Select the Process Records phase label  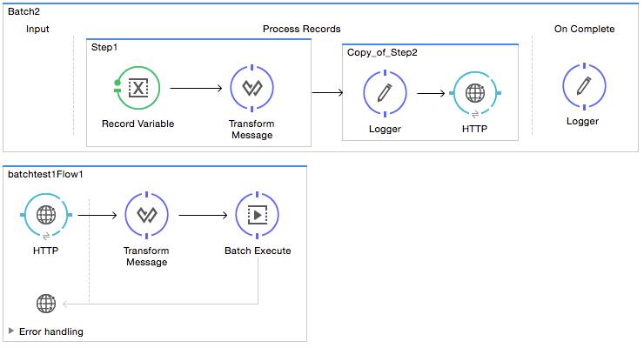(301, 29)
